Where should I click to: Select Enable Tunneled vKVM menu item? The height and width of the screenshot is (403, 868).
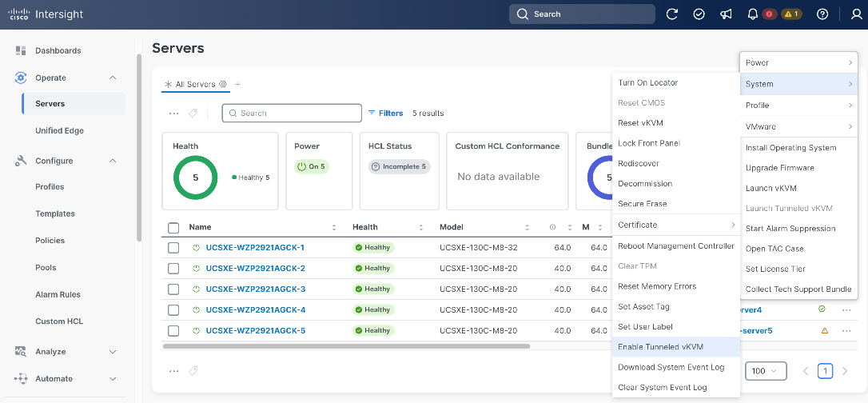click(676, 346)
